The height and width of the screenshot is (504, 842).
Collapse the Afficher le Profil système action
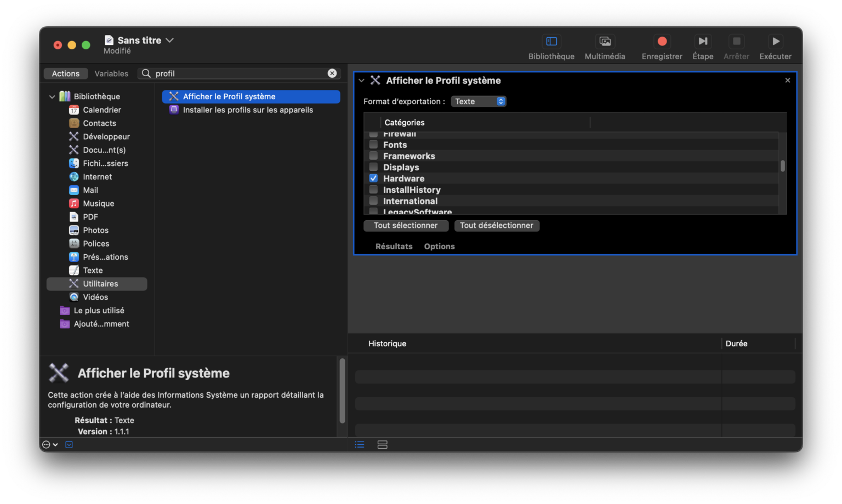click(x=362, y=80)
